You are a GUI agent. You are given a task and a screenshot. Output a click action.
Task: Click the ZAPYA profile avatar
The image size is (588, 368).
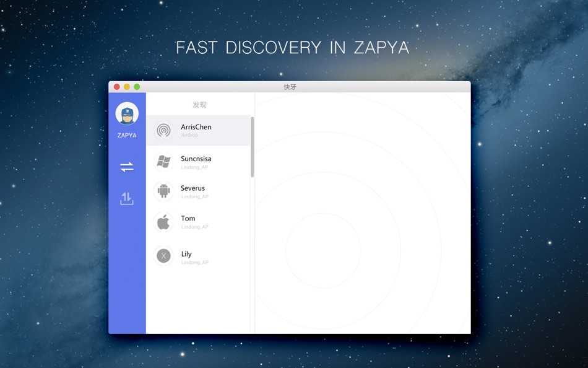coord(127,113)
